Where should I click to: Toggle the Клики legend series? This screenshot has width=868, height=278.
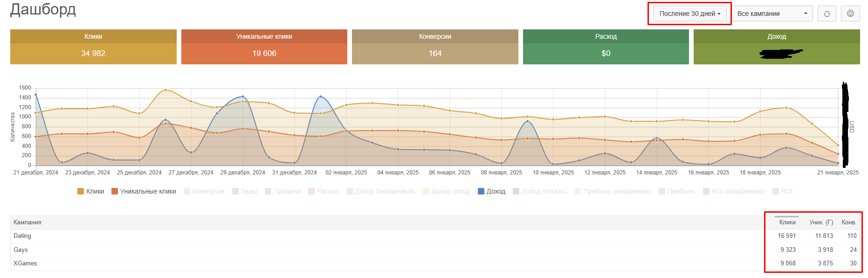(x=91, y=191)
